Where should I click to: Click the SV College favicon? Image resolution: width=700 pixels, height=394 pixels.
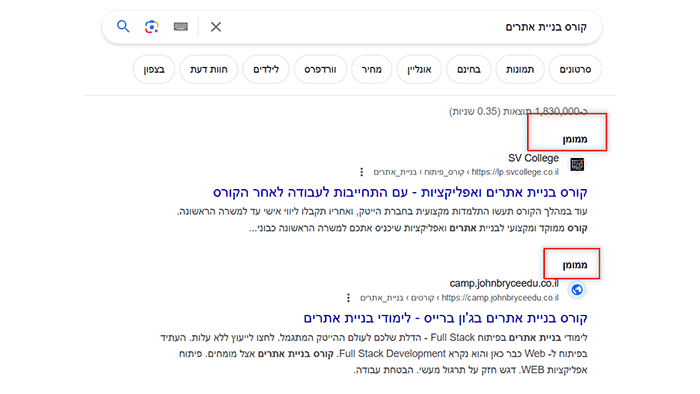[577, 165]
